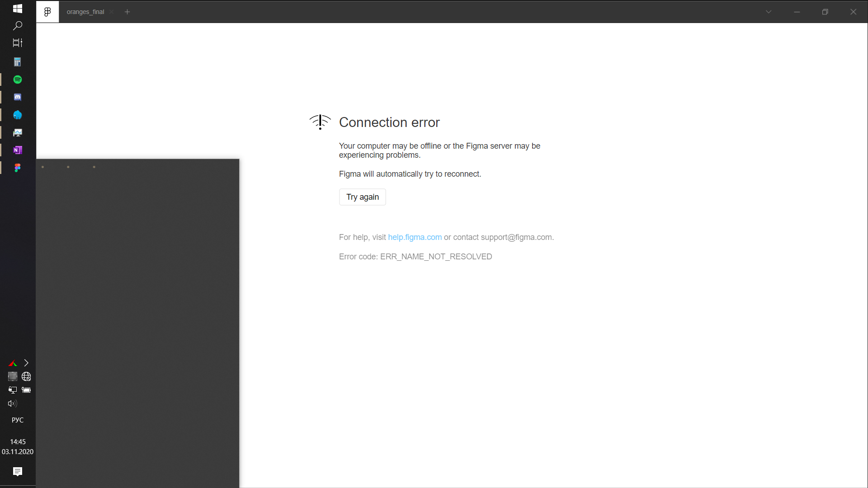Viewport: 868px width, 488px height.
Task: Open the blue elephant app in taskbar
Action: [x=18, y=115]
